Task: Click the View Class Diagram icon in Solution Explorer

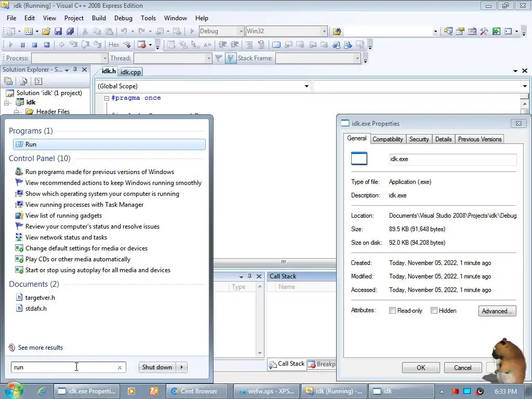Action: [38, 82]
